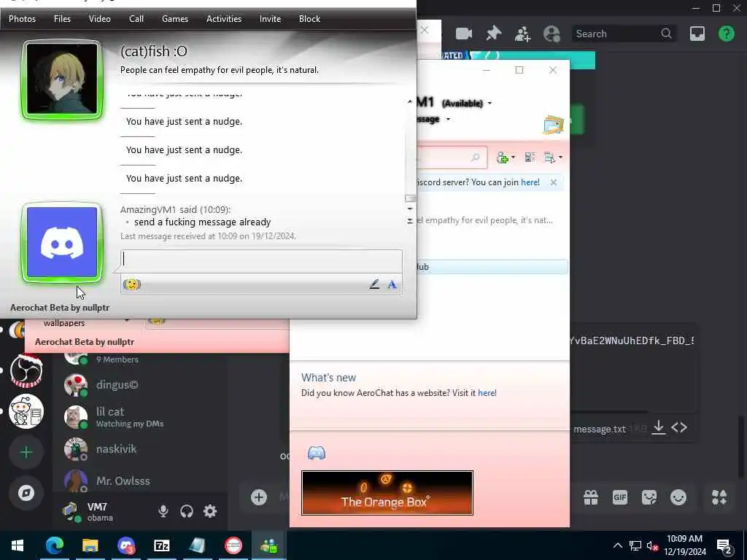Click the chat scrollbar down arrow
Image resolution: width=747 pixels, height=560 pixels.
[410, 209]
